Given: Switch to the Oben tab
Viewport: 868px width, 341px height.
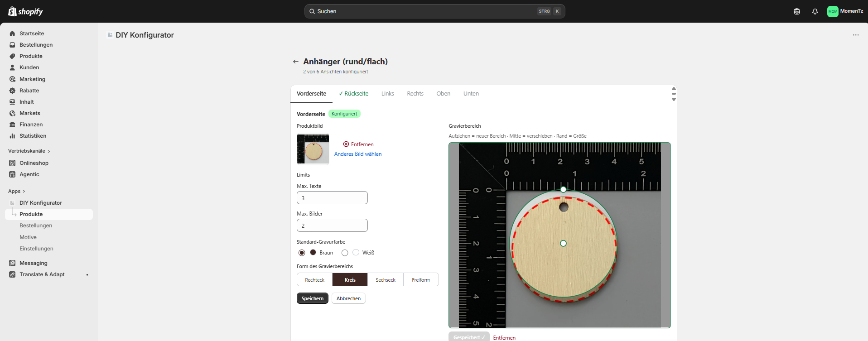Looking at the screenshot, I should click(443, 94).
